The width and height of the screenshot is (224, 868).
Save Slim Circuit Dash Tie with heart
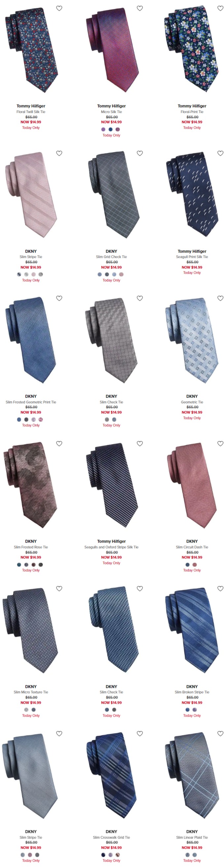[220, 444]
